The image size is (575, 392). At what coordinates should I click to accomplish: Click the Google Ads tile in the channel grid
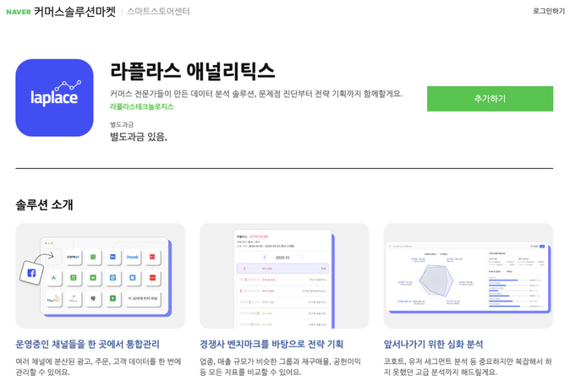[53, 277]
